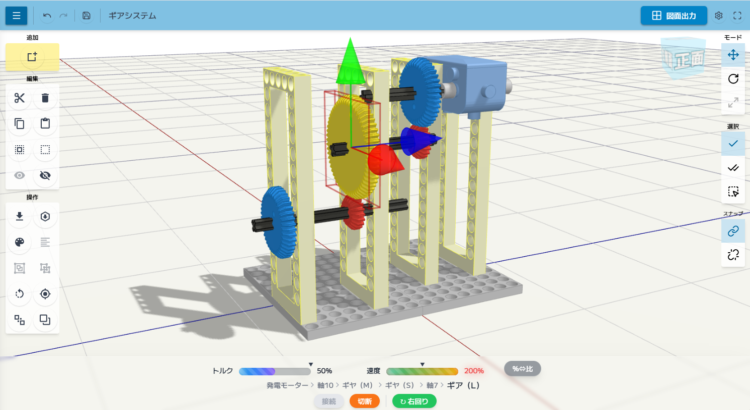Toggle the snap link icon on
The image size is (750, 410).
point(733,230)
